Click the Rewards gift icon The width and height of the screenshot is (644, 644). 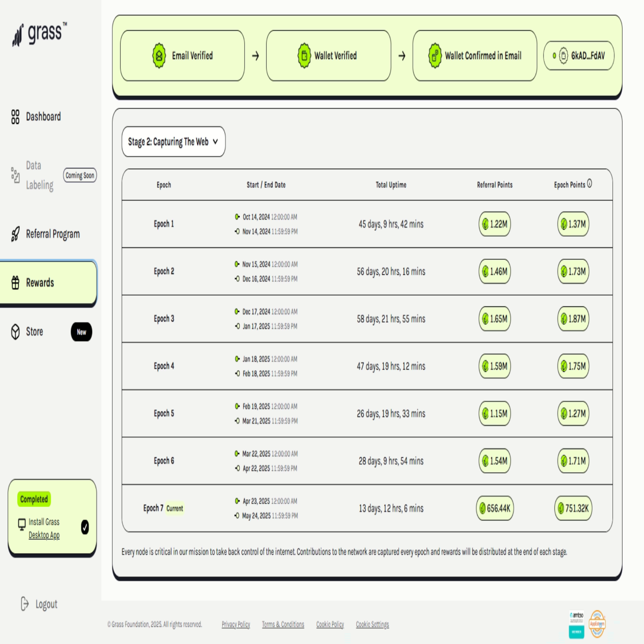click(x=16, y=282)
